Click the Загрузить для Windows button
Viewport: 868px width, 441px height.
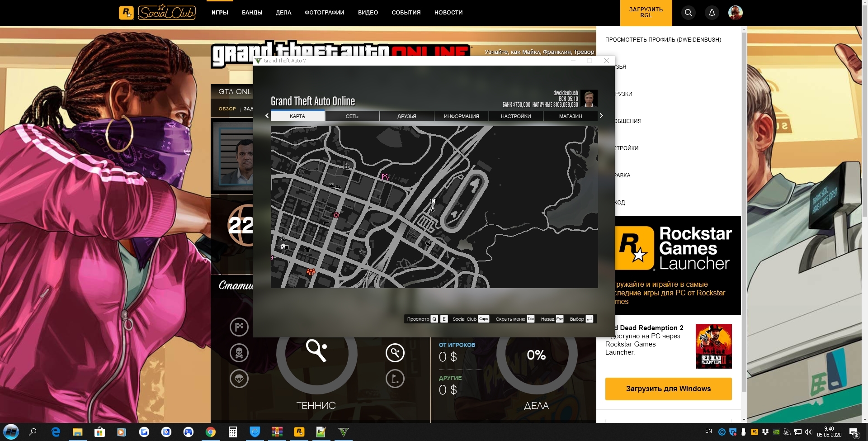(668, 389)
